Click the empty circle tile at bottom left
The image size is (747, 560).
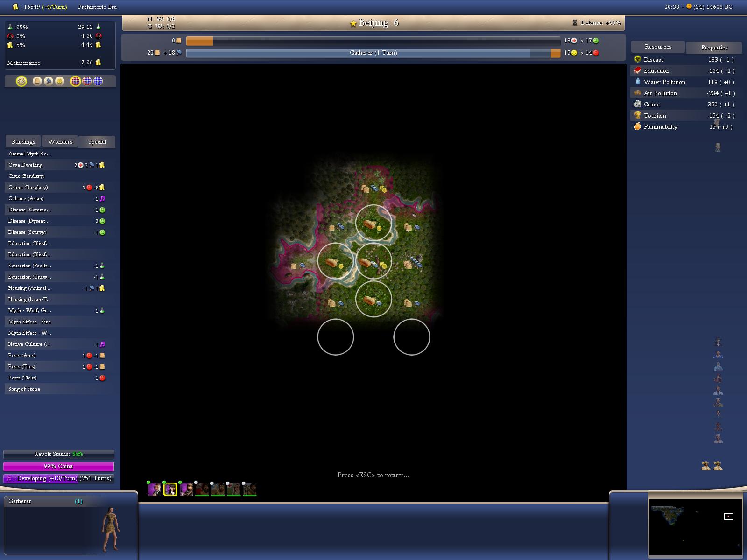coord(336,337)
